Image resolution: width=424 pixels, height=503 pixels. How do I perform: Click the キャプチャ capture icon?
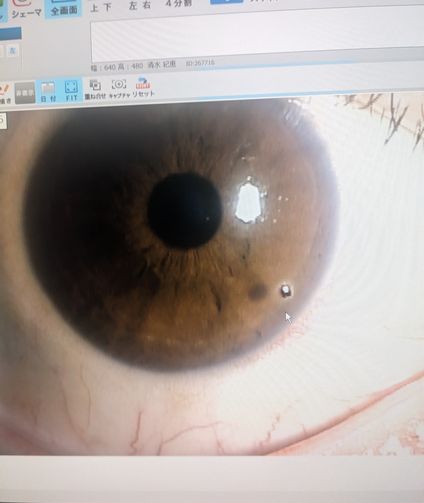click(x=119, y=88)
